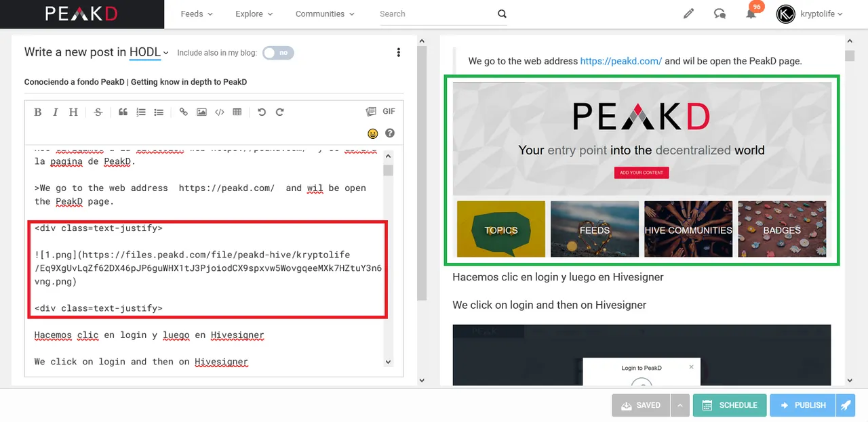This screenshot has height=422, width=868.
Task: Open markdown help question mark
Action: click(390, 133)
